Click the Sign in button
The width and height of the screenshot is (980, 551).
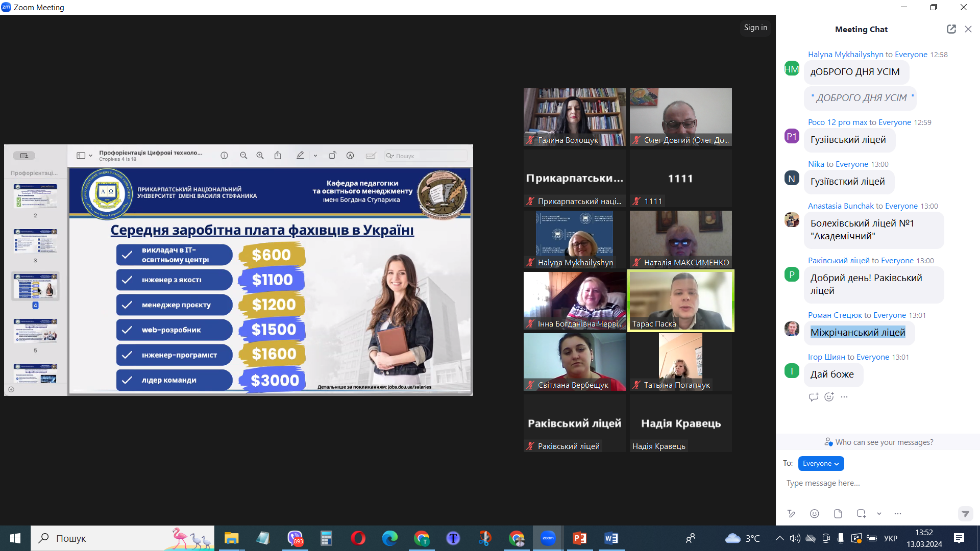(755, 28)
